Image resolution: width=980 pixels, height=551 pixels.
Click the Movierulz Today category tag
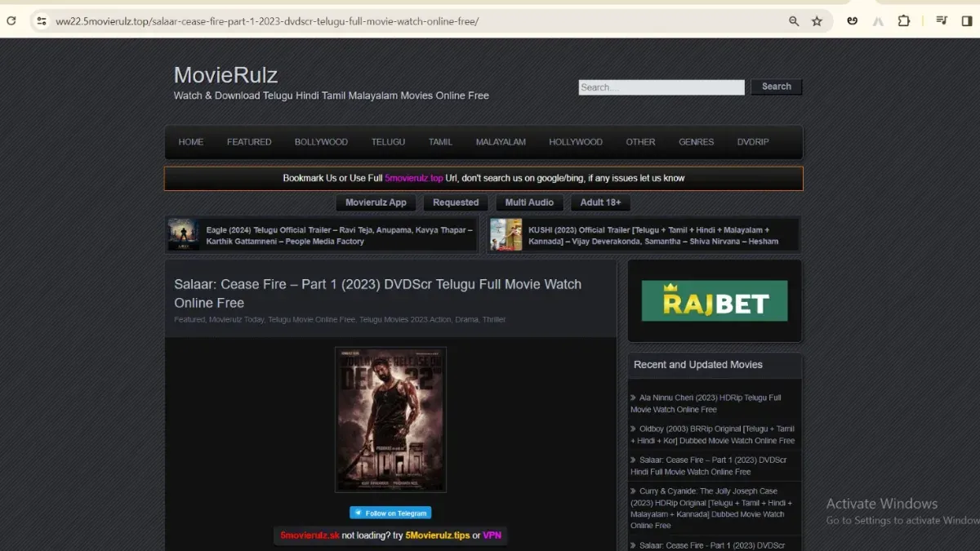[x=237, y=320]
